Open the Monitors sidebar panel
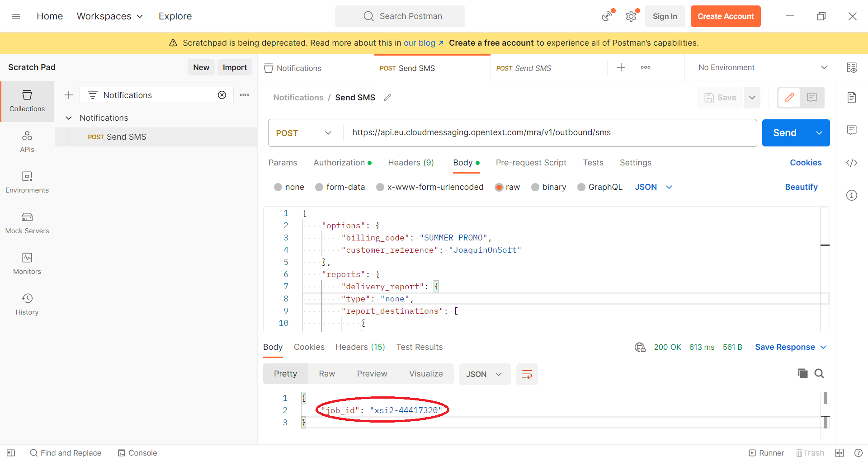The height and width of the screenshot is (461, 868). pyautogui.click(x=27, y=262)
